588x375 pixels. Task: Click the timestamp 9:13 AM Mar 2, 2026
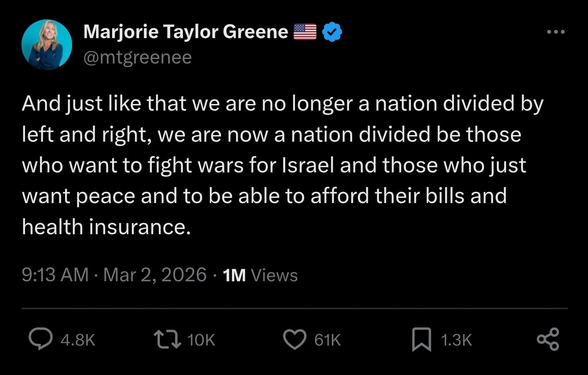pos(113,275)
